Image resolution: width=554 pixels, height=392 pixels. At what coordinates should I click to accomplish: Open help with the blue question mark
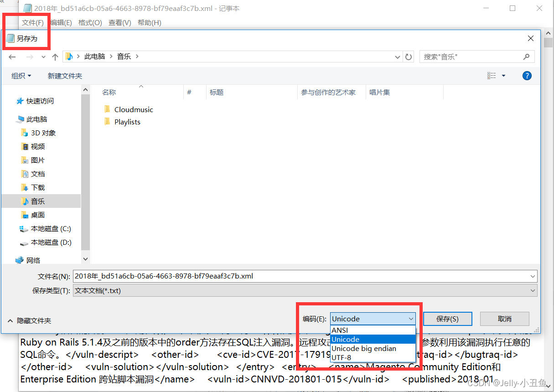click(x=527, y=76)
